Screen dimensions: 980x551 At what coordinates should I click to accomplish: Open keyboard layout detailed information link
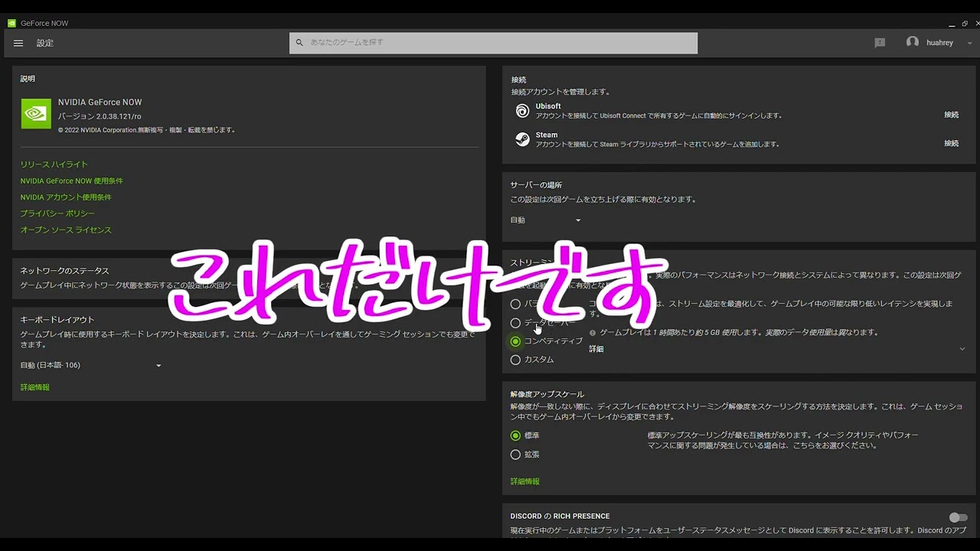35,388
